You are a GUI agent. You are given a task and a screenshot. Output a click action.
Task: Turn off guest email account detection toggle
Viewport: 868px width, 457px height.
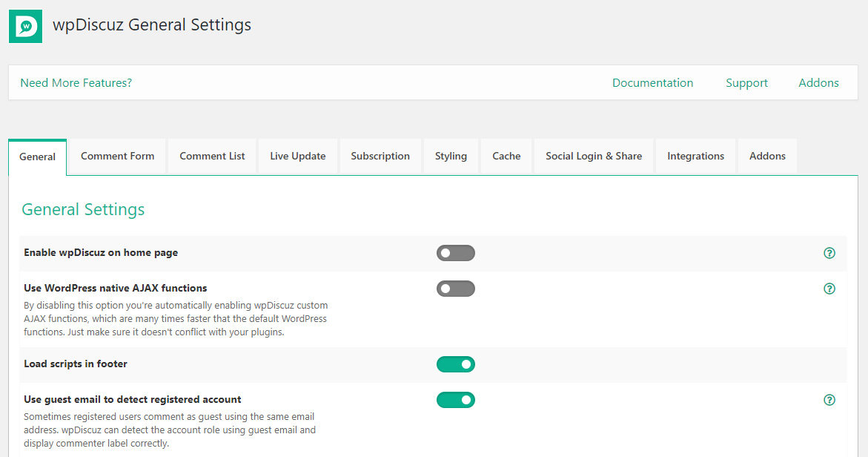456,400
